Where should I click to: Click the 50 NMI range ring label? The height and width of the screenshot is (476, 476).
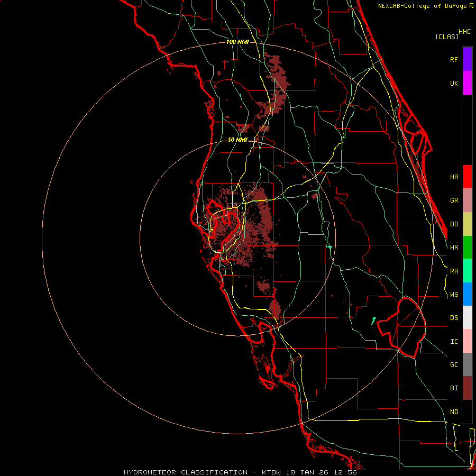point(237,140)
